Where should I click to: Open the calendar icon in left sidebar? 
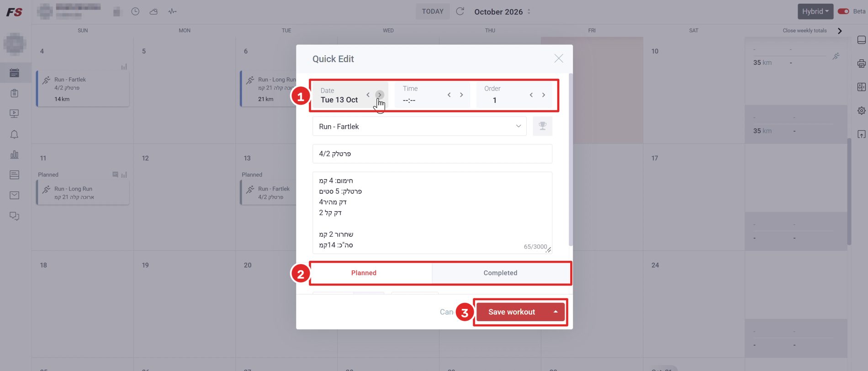pyautogui.click(x=14, y=73)
